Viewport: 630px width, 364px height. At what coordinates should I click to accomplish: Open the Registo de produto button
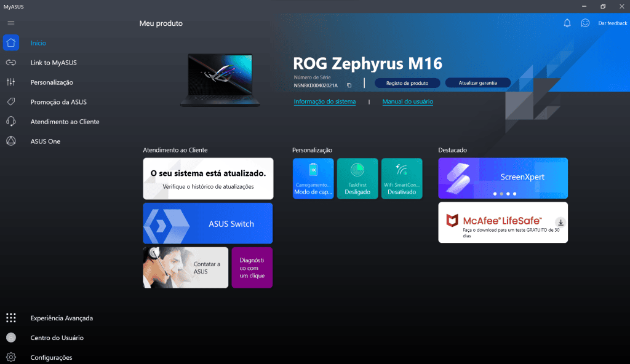coord(407,83)
